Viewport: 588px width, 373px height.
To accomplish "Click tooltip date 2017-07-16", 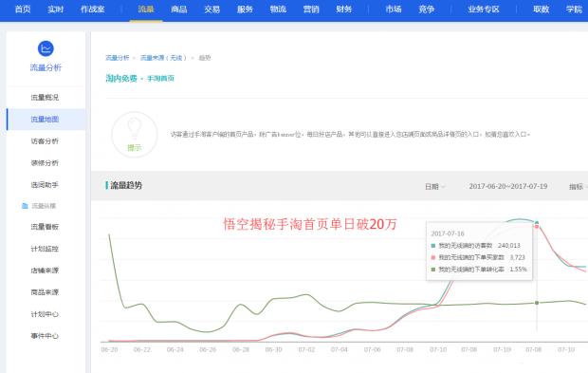I will tap(448, 233).
